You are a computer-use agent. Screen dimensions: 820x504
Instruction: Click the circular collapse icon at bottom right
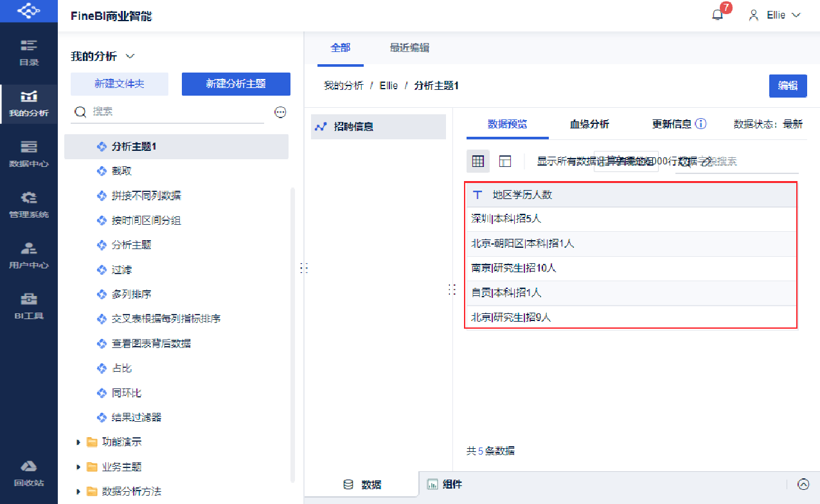pos(803,485)
